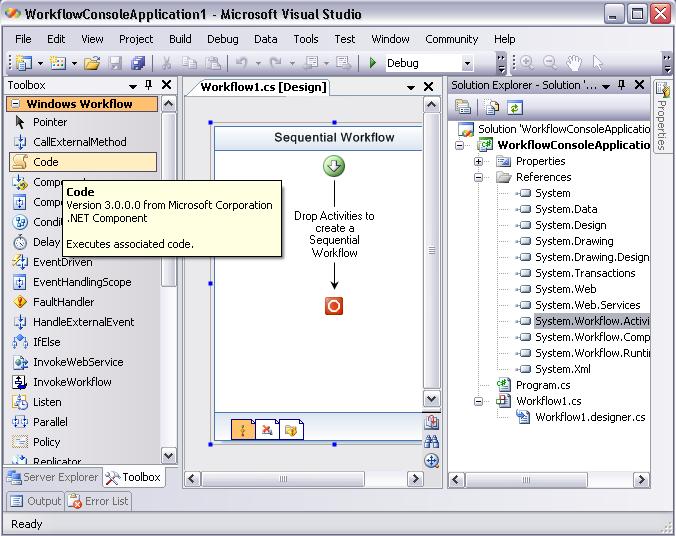Screen dimensions: 676x536
Task: Click Solution Explorer Refresh icon
Action: 515,107
